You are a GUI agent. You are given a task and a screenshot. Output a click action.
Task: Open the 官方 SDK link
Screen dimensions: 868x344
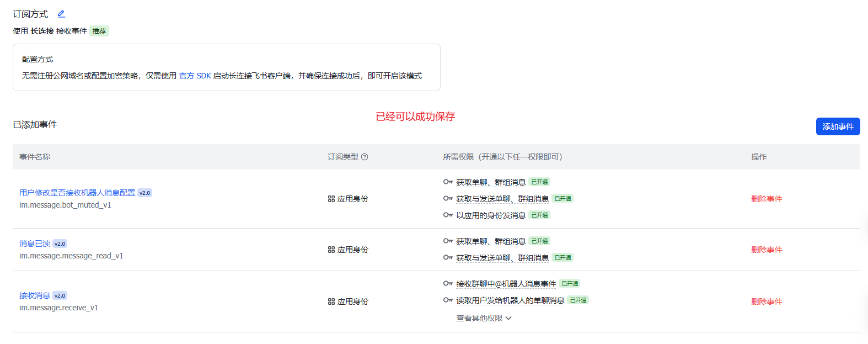(x=195, y=76)
